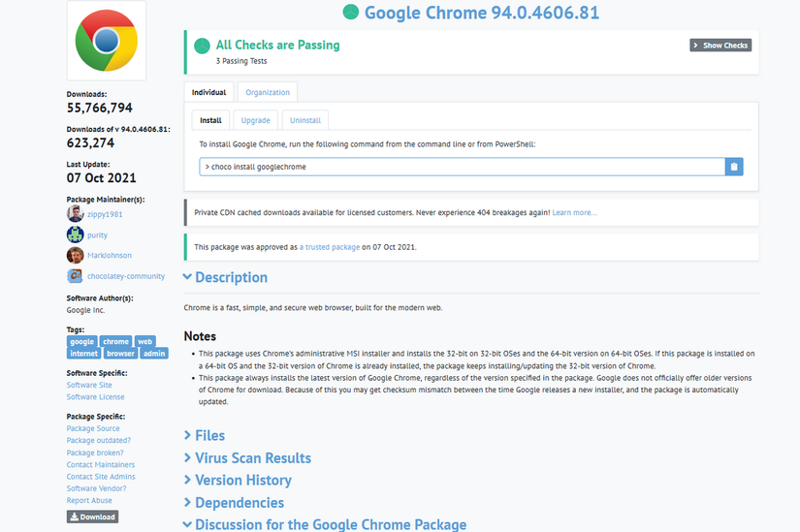
Task: Click zippy1981 maintainer avatar
Action: coord(75,213)
